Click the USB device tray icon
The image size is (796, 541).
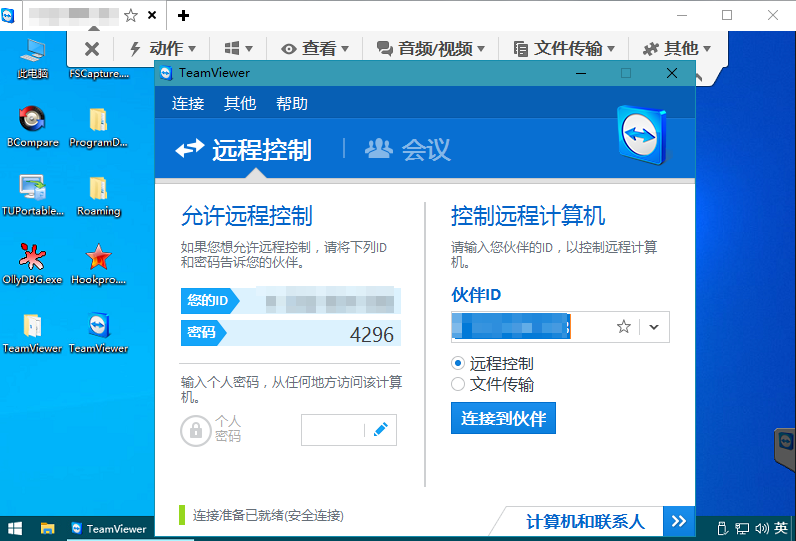point(722,529)
